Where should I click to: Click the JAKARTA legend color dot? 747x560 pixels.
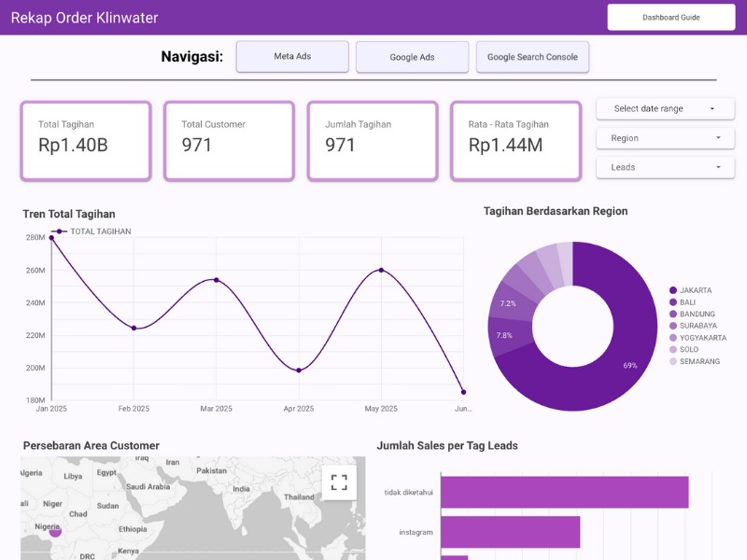point(673,290)
